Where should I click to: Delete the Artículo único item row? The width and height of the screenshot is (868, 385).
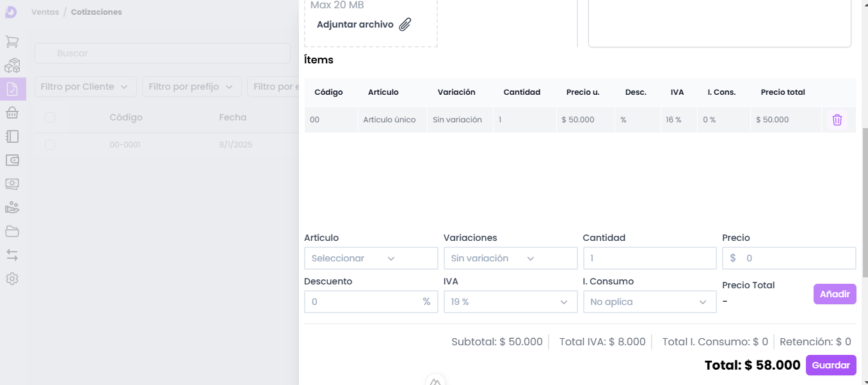[x=837, y=120]
